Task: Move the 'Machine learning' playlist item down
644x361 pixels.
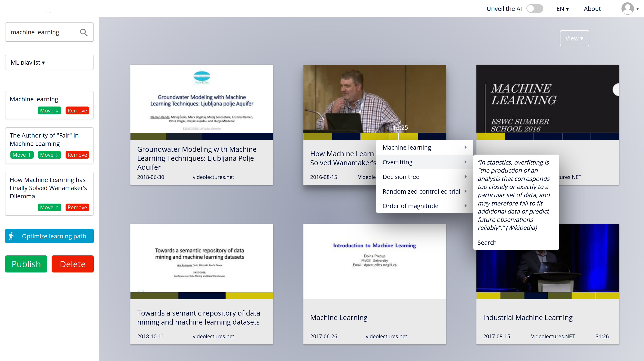Action: pyautogui.click(x=49, y=111)
